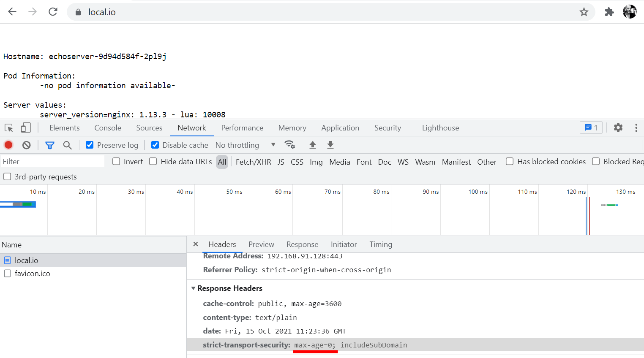Toggle the network filter bar

(x=50, y=145)
